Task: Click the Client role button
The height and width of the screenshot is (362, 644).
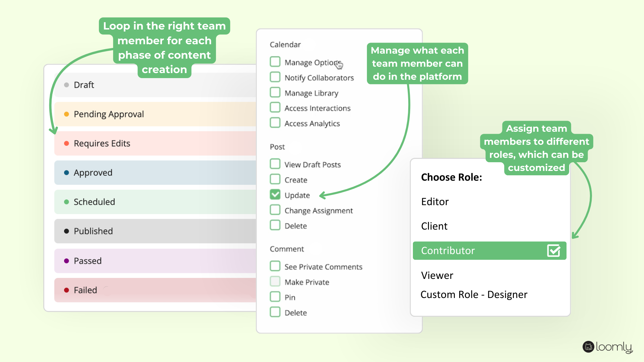Action: pyautogui.click(x=433, y=226)
